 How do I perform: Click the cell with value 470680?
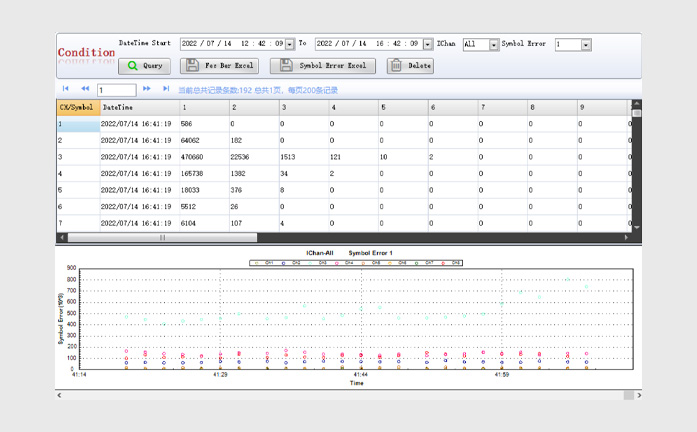tap(204, 157)
